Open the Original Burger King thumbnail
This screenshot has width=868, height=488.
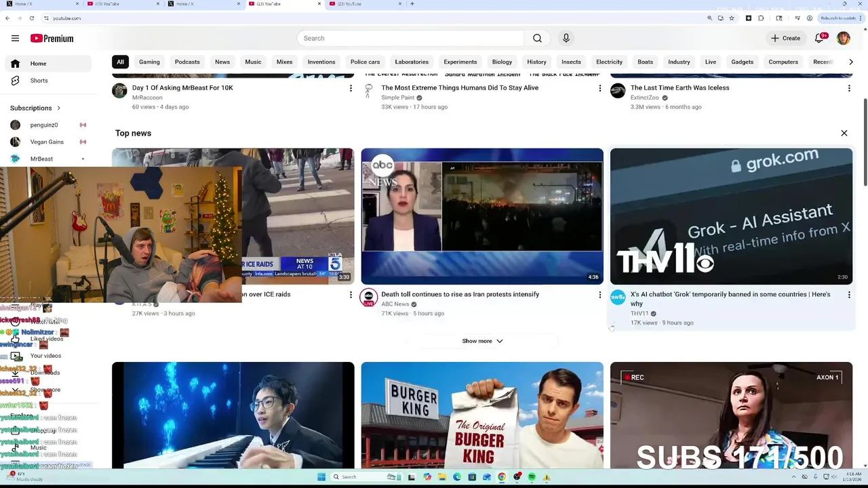[482, 415]
